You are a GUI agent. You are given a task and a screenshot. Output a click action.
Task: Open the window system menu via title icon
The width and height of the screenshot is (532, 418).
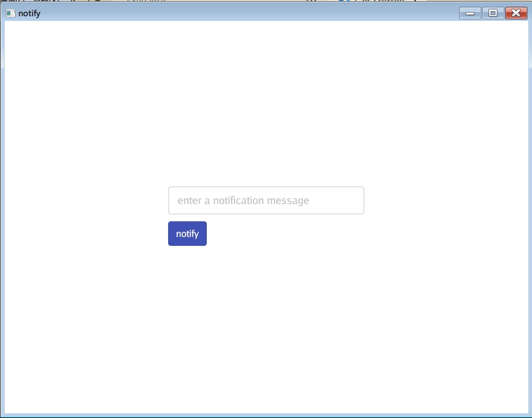[10, 13]
